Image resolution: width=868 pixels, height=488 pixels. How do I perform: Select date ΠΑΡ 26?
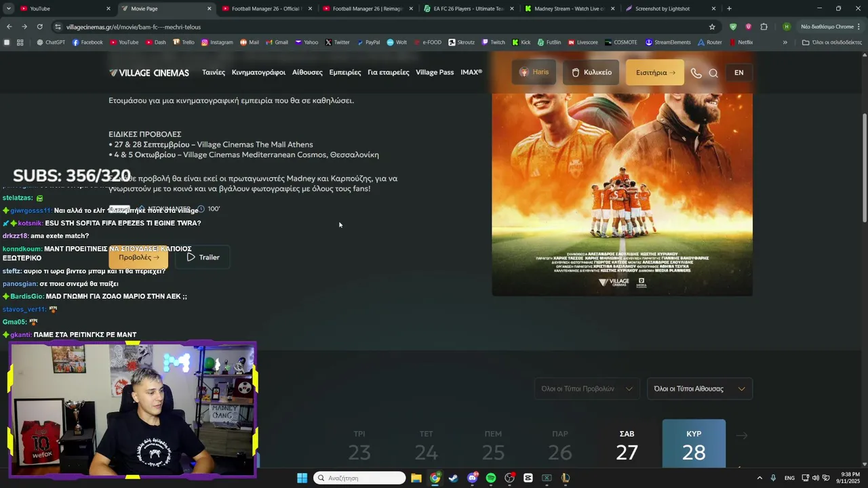click(560, 445)
